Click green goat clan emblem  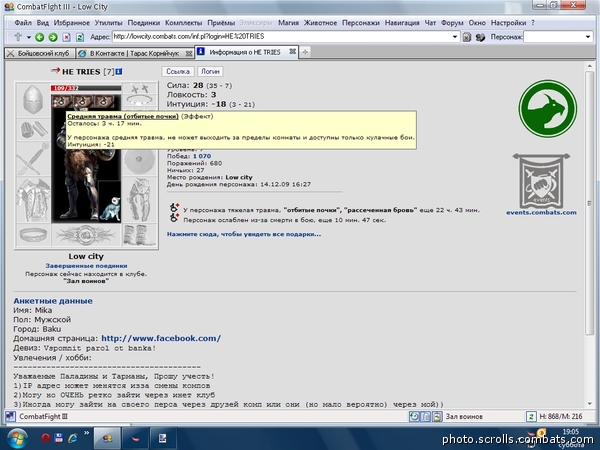coord(548,109)
